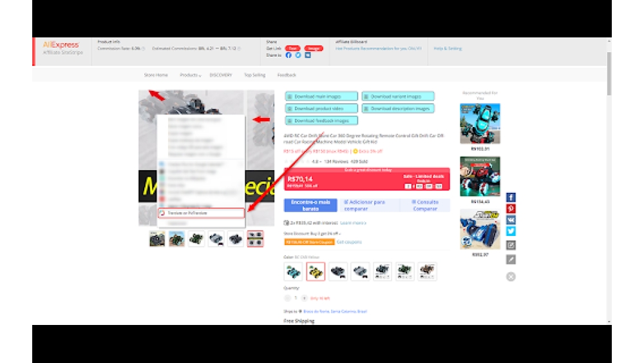644x363 pixels.
Task: Open the Top Selling tab
Action: pyautogui.click(x=254, y=75)
